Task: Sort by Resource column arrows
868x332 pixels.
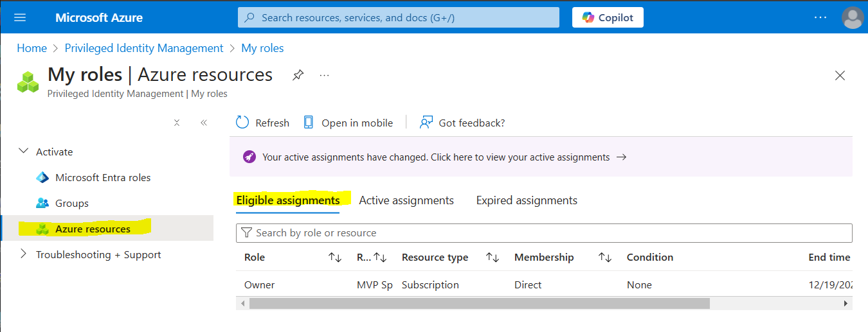Action: click(x=380, y=258)
